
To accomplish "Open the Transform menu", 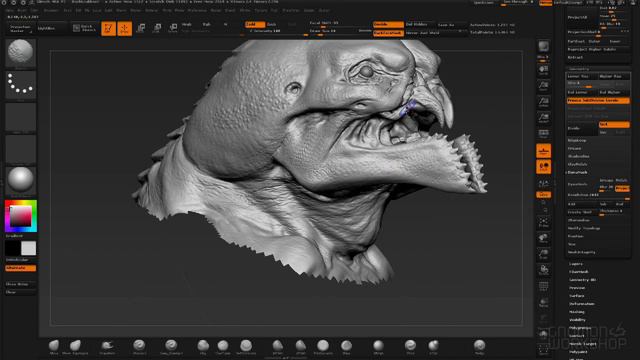I will coord(291,10).
